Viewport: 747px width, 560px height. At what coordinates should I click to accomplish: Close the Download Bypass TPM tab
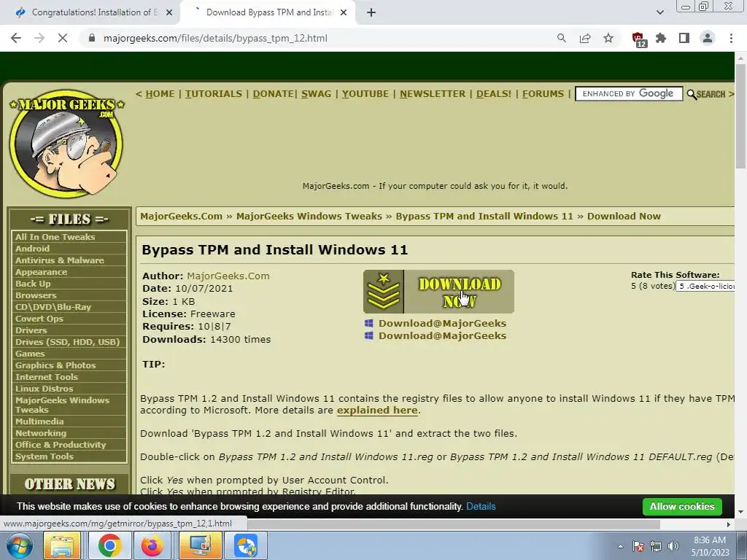[344, 12]
